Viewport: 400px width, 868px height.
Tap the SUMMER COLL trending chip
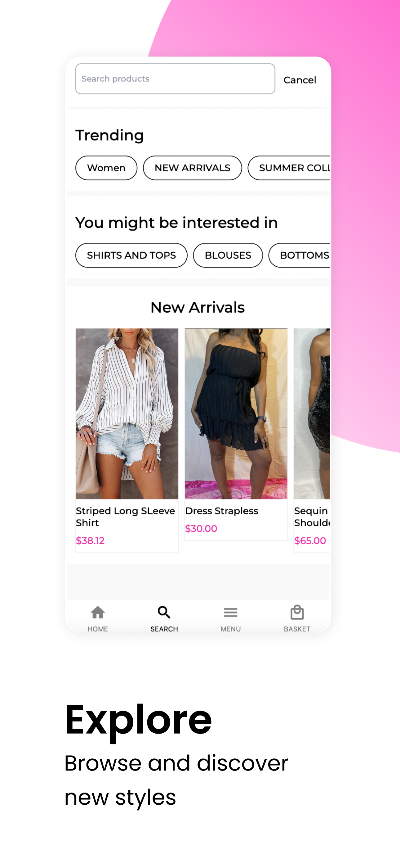[x=289, y=168]
